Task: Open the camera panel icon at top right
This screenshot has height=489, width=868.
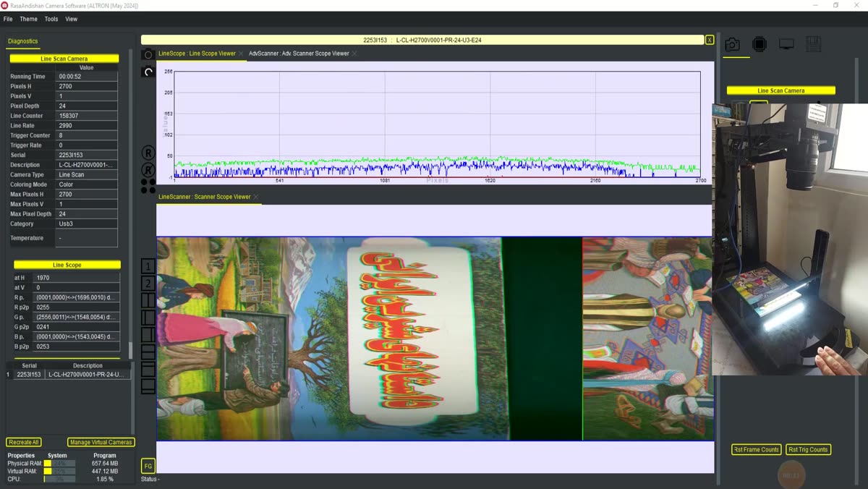Action: tap(732, 45)
